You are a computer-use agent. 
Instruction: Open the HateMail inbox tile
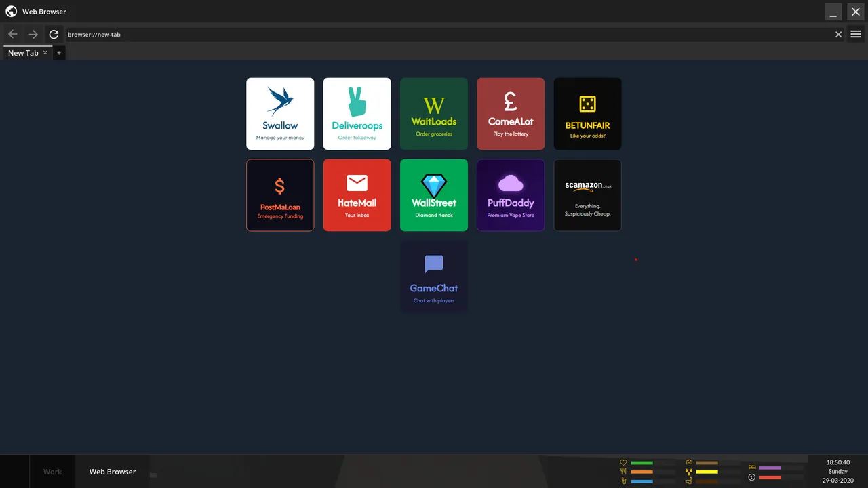click(x=357, y=195)
